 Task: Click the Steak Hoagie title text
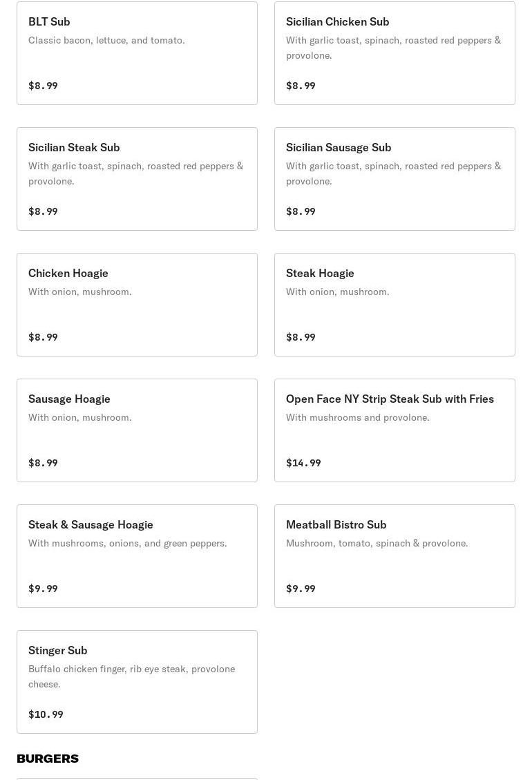[x=320, y=274]
